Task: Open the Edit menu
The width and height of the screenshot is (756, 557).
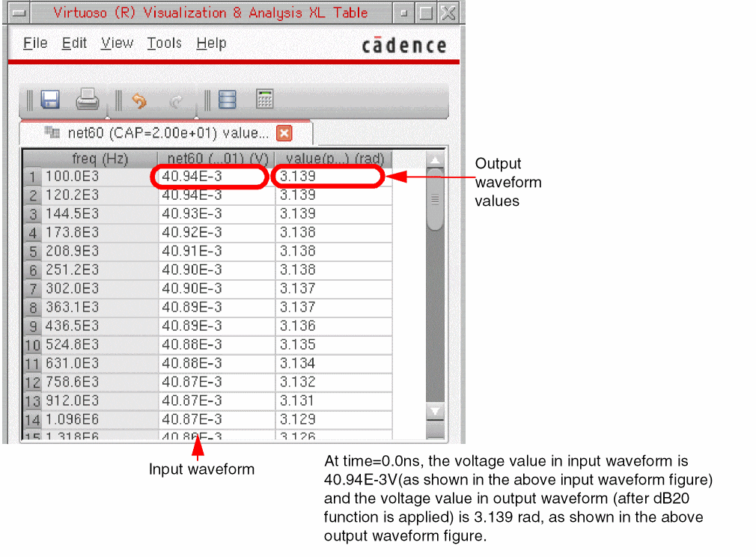Action: click(x=74, y=43)
